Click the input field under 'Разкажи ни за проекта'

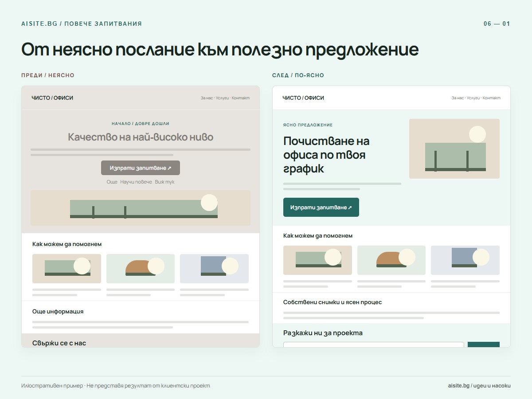tap(374, 344)
